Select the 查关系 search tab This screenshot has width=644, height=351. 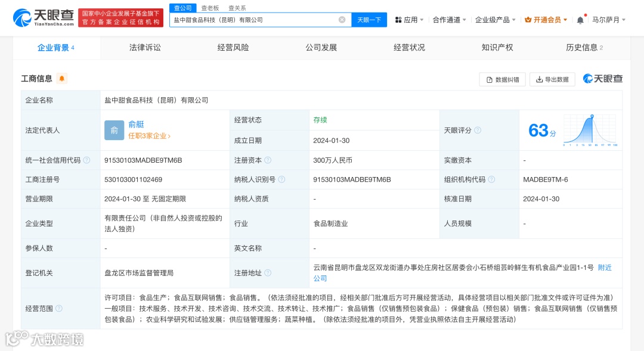click(x=237, y=8)
